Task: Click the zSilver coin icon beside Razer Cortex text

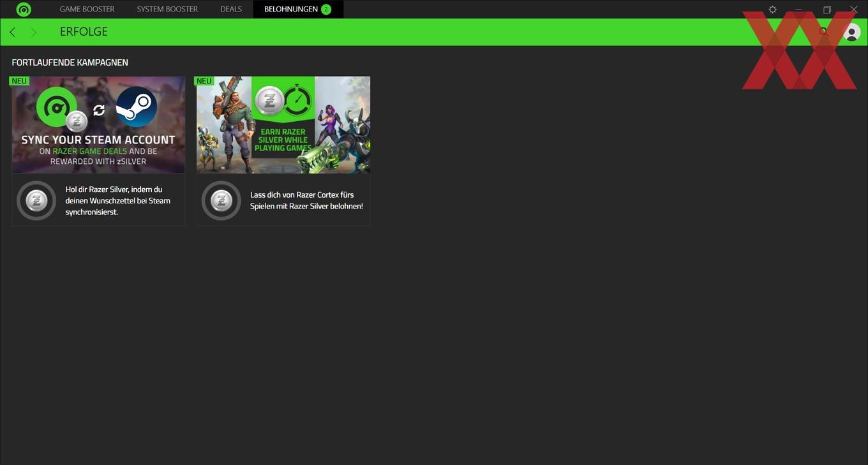Action: pos(221,200)
